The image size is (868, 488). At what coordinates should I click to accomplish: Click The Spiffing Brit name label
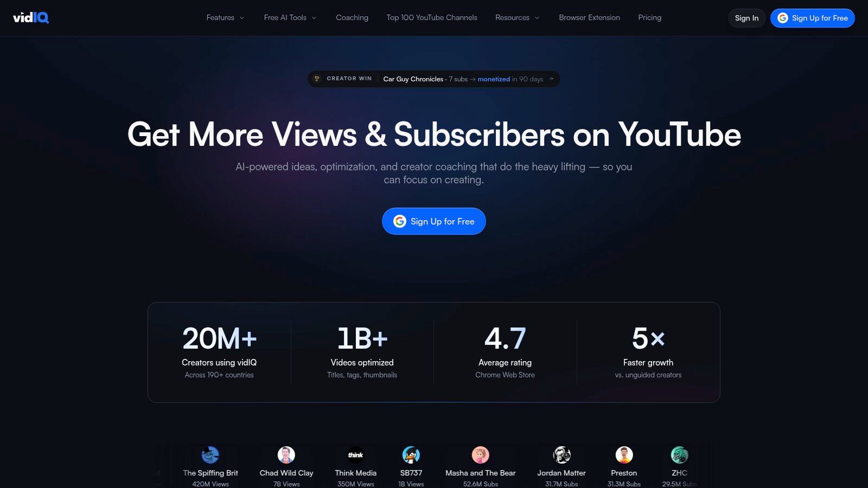coord(210,473)
